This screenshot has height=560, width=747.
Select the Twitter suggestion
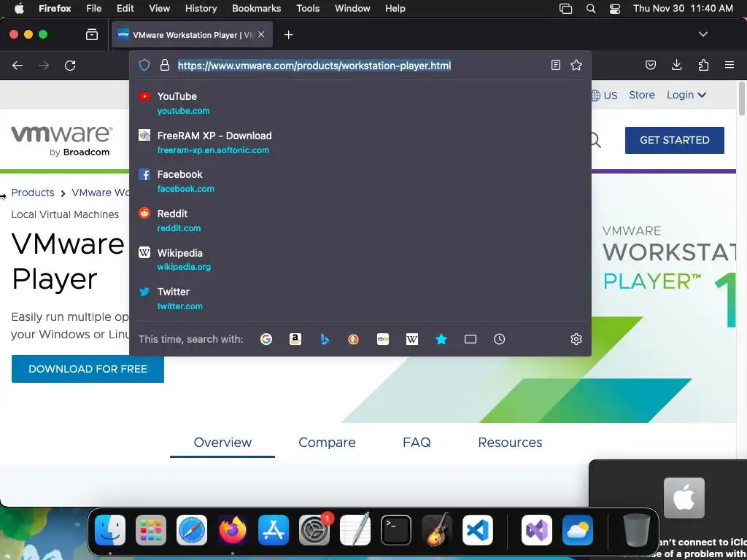360,298
